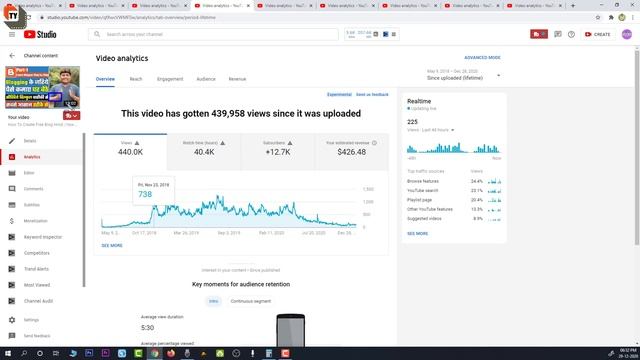Open Photoshop from the taskbar
Image resolution: width=640 pixels, height=360 pixels.
(x=89, y=353)
